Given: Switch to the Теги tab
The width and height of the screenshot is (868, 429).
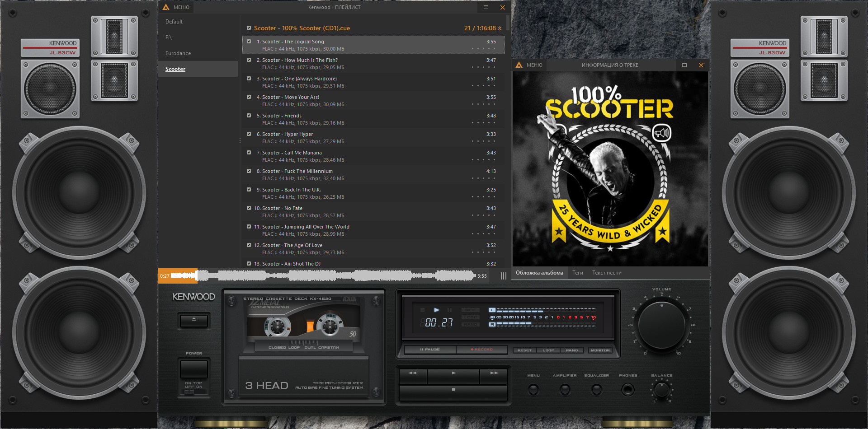Looking at the screenshot, I should tap(578, 273).
